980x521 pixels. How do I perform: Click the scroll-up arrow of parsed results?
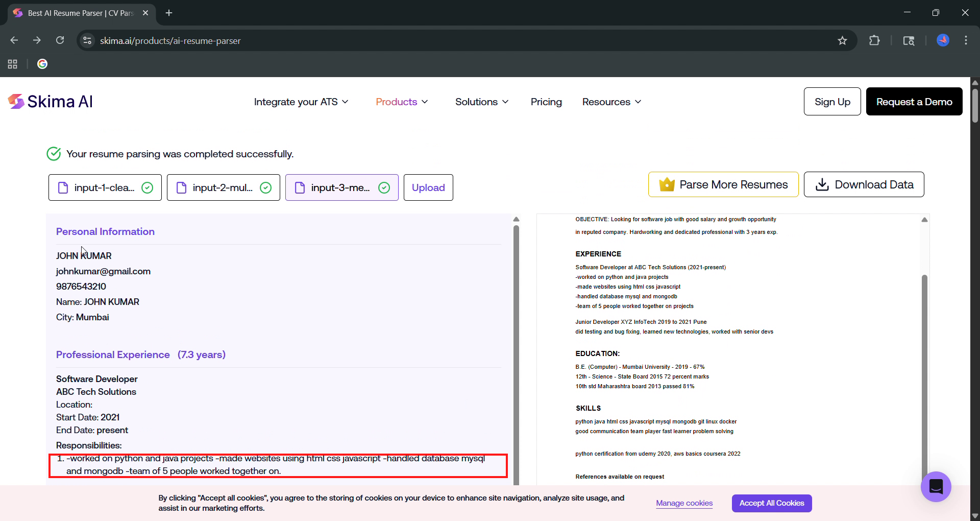[516, 219]
